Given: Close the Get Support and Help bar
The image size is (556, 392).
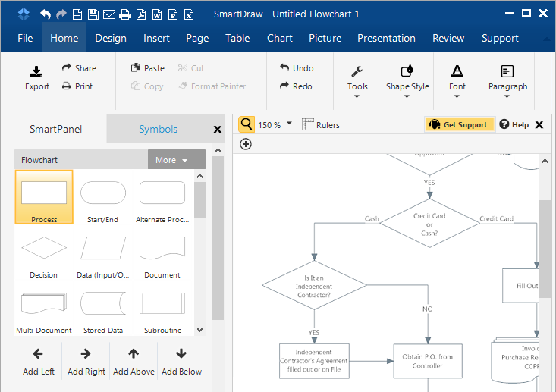Looking at the screenshot, I should (x=539, y=125).
